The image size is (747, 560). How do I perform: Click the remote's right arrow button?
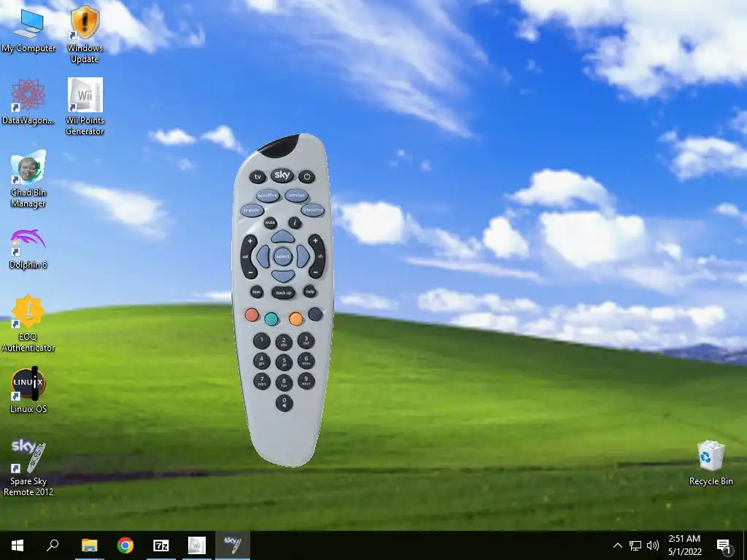pos(303,256)
